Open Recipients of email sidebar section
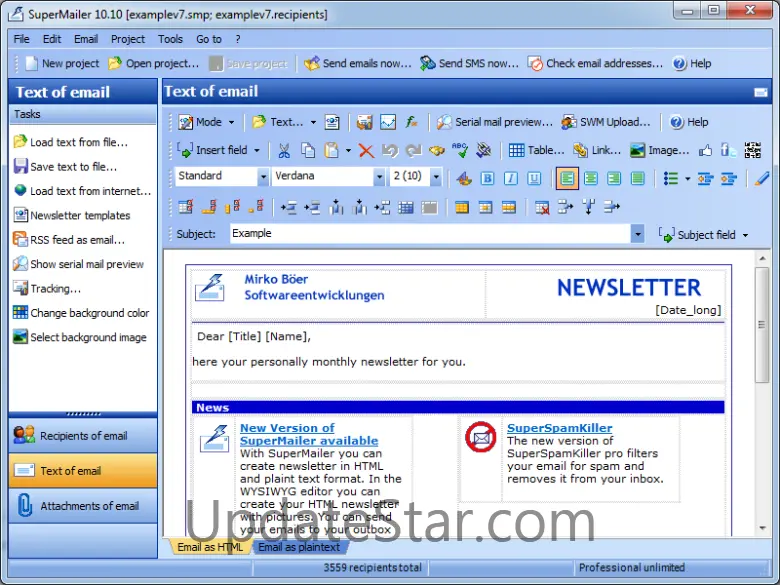This screenshot has width=780, height=585. click(x=83, y=436)
